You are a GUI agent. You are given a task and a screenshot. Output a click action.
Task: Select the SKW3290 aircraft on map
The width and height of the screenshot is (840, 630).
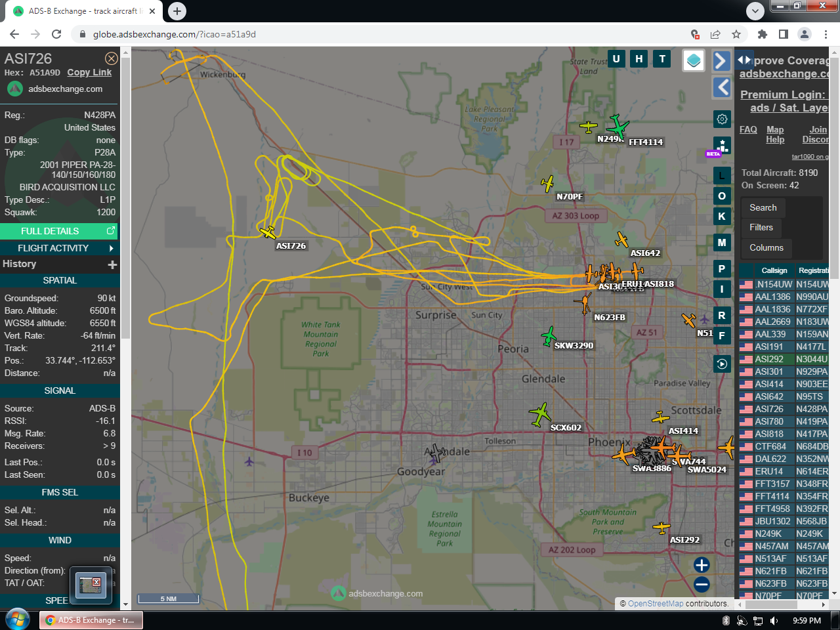[549, 337]
